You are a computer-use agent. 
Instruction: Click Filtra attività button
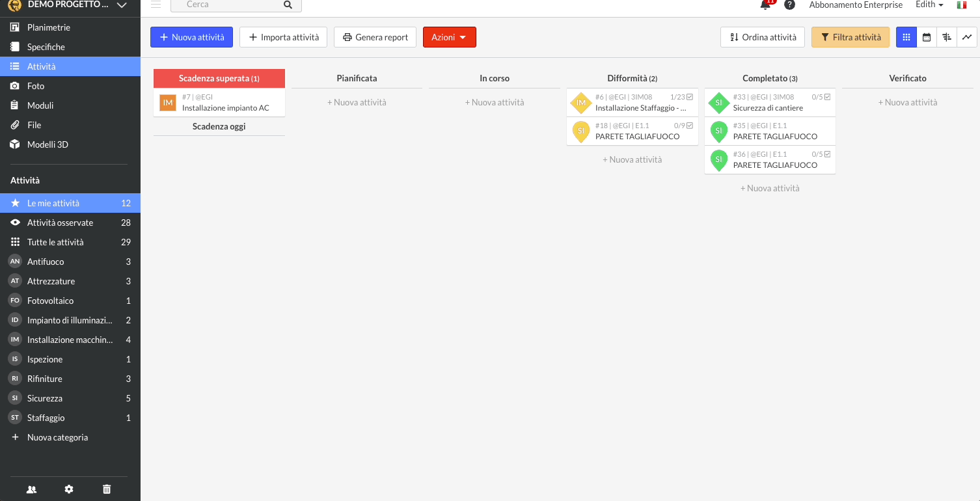pyautogui.click(x=851, y=37)
